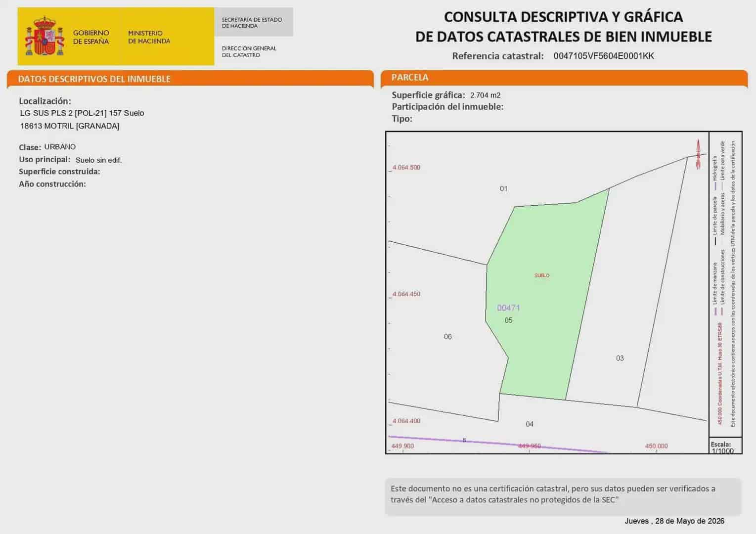Viewport: 756px width, 534px height.
Task: Click the non-certification disclaimer note
Action: (563, 496)
